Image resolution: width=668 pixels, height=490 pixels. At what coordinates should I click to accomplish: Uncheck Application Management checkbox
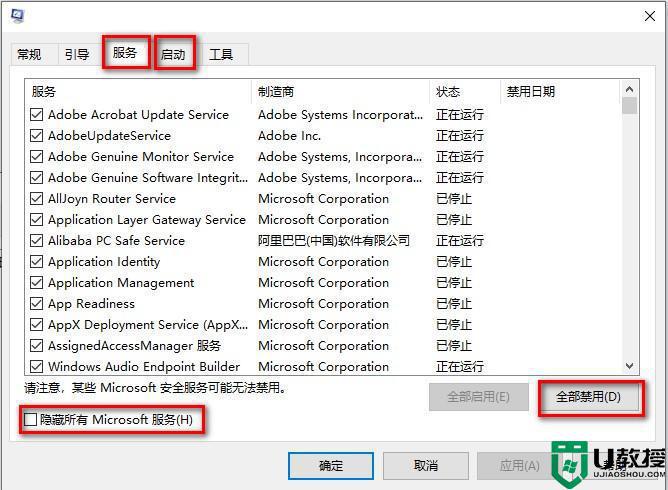37,282
